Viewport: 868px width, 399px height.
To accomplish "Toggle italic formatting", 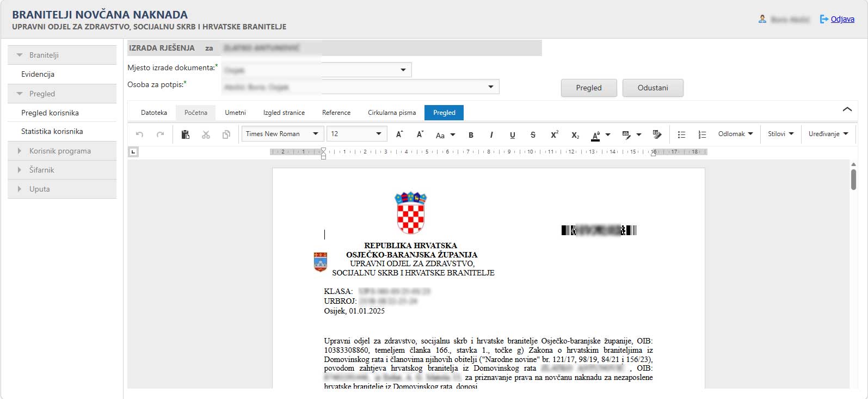I will click(x=491, y=135).
